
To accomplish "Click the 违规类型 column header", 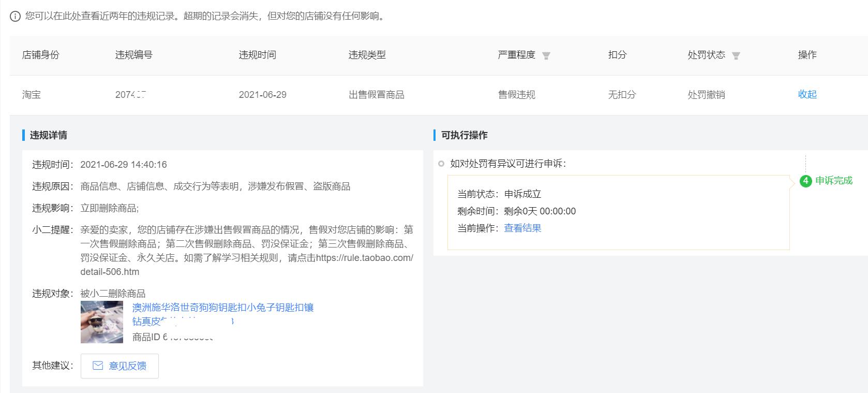I will (367, 55).
